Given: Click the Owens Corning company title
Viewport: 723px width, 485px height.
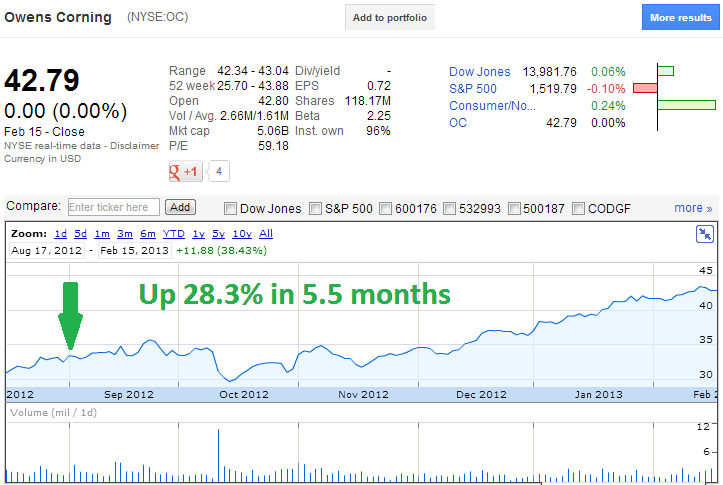Looking at the screenshot, I should pyautogui.click(x=58, y=17).
